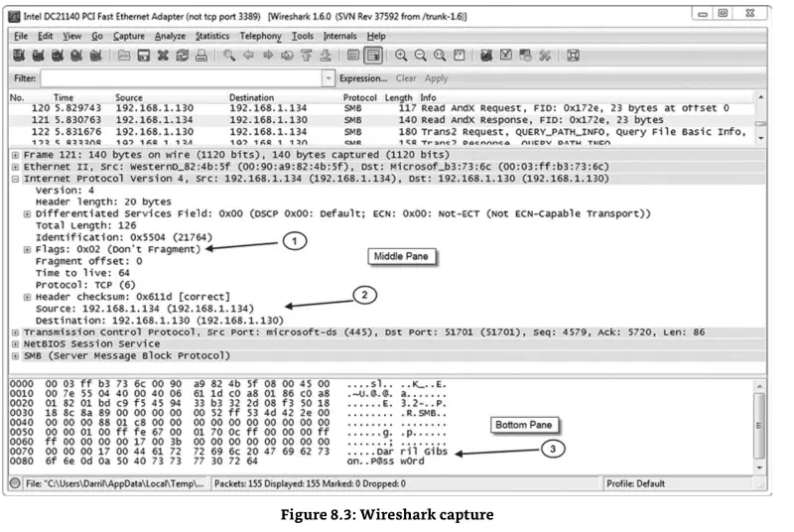Open the View menu
Viewport: 794px width, 532px height.
point(71,36)
